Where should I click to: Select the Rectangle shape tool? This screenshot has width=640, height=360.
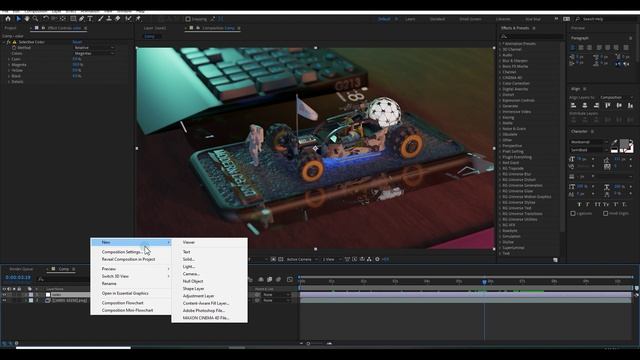tap(73, 19)
